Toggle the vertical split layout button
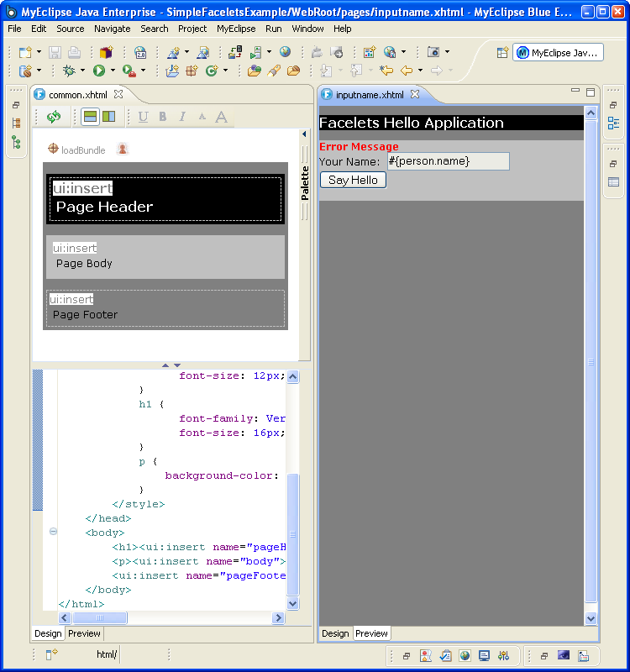This screenshot has height=672, width=630. pyautogui.click(x=108, y=117)
